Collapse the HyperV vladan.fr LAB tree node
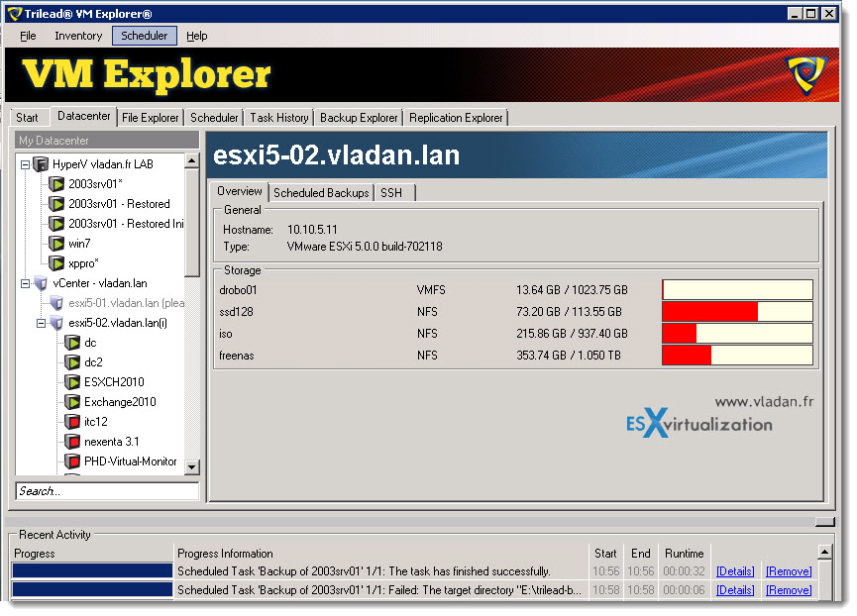Image resolution: width=857 pixels, height=616 pixels. (25, 164)
